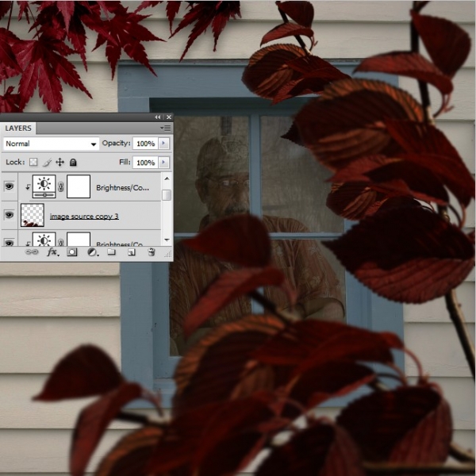Toggle Lock all padlock icon
Viewport: 476px width, 476px height.
(73, 163)
